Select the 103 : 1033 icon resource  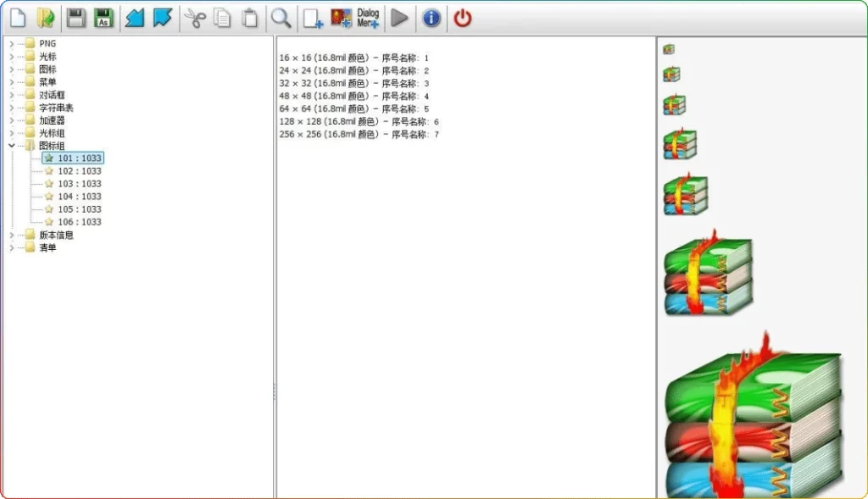pyautogui.click(x=79, y=184)
